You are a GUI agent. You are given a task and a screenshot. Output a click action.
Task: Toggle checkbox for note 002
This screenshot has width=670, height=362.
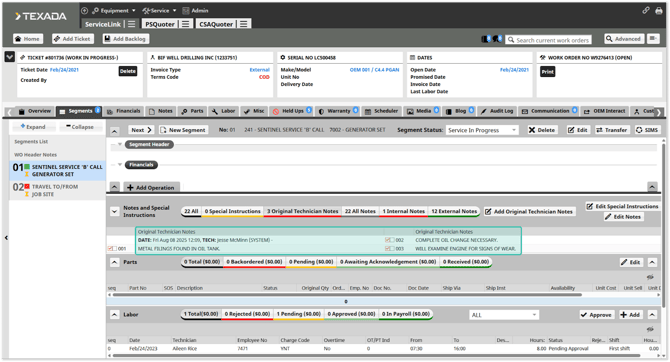[x=389, y=240]
